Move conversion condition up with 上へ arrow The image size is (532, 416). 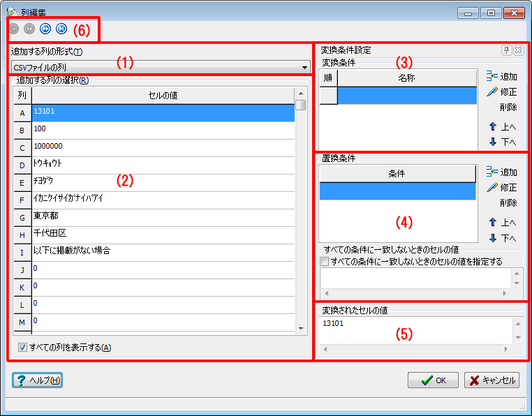(501, 127)
